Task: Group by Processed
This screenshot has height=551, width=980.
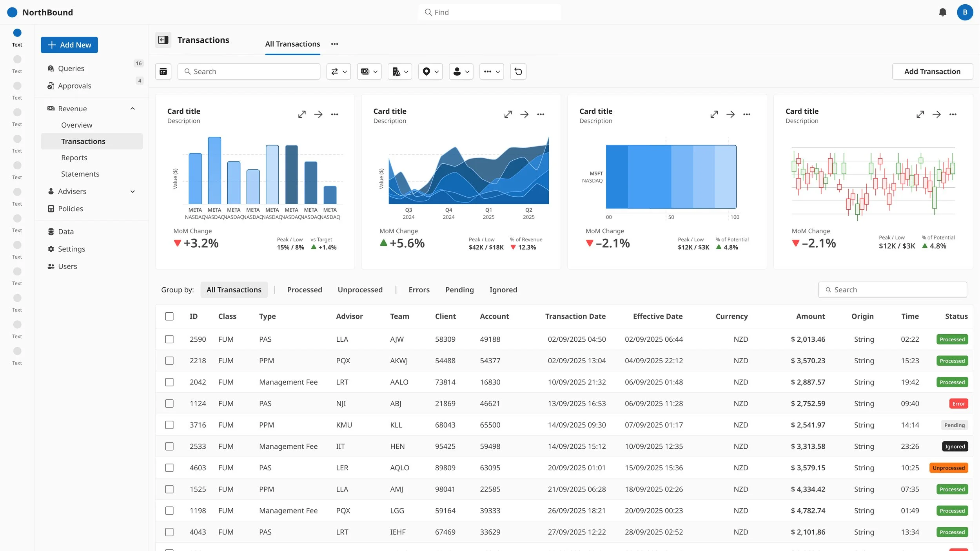Action: coord(305,290)
